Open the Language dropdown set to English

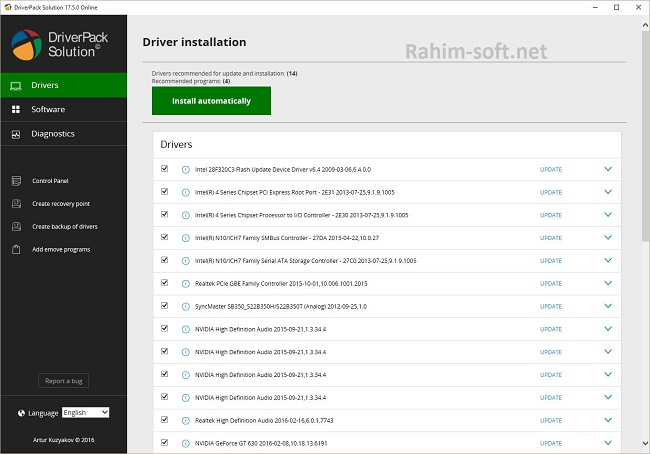click(85, 413)
